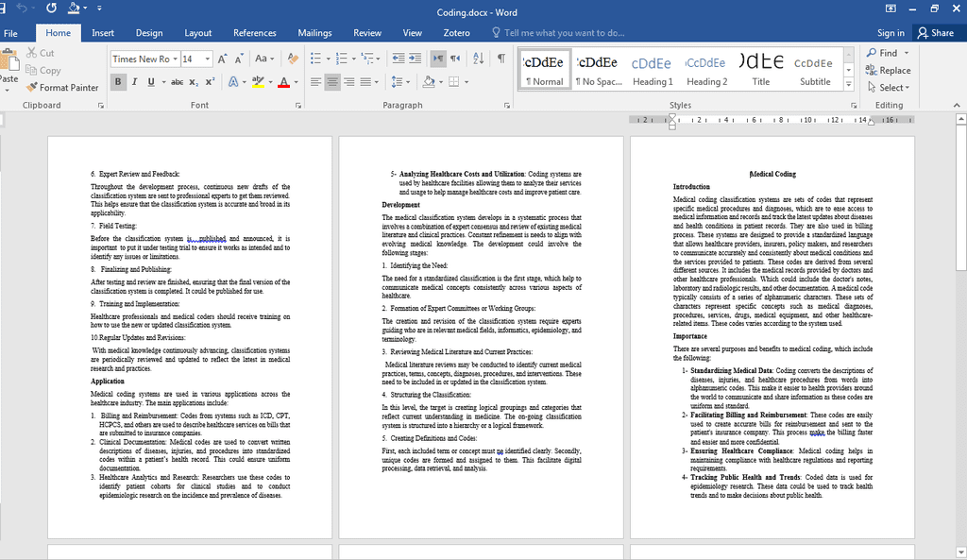Apply the No Spacing style
The image size is (967, 560).
pos(598,70)
